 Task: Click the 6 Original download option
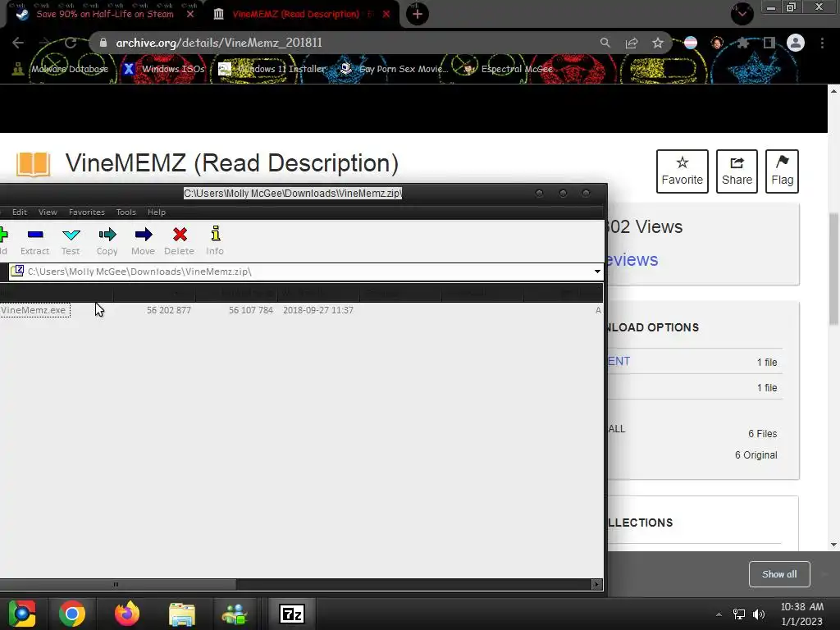756,455
